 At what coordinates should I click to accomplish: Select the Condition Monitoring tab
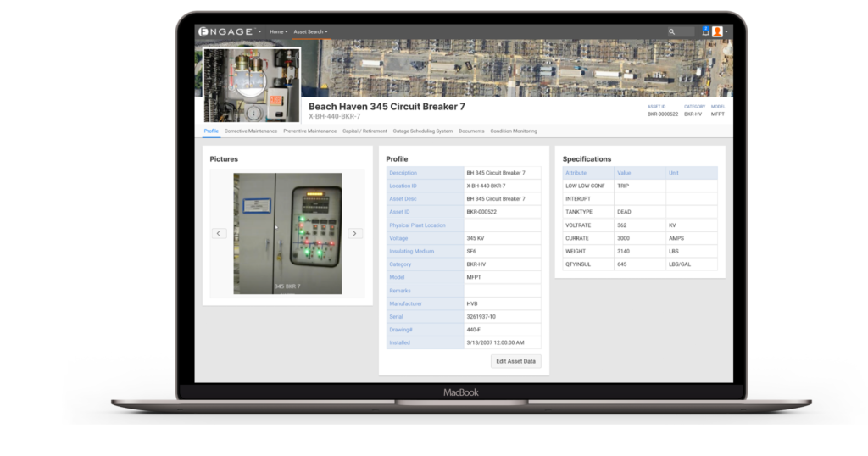514,131
